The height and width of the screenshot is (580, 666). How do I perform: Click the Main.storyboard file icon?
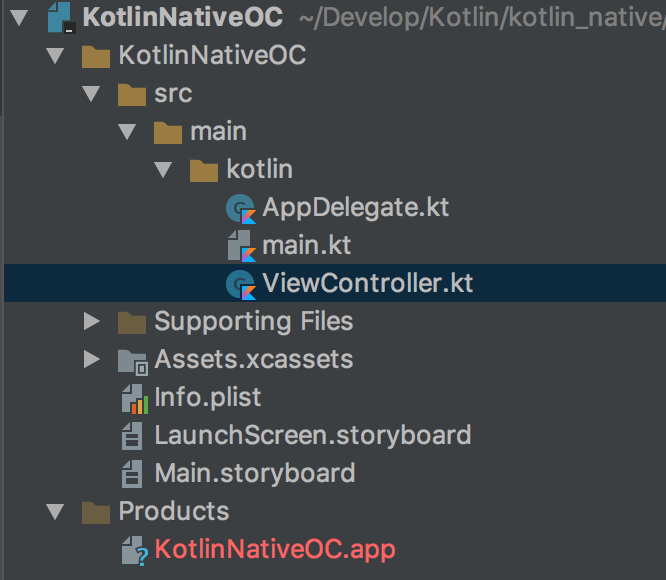pyautogui.click(x=132, y=474)
